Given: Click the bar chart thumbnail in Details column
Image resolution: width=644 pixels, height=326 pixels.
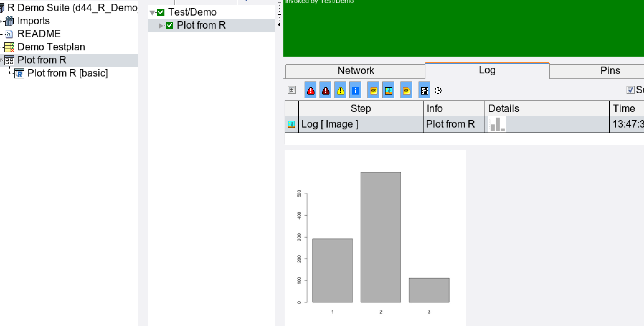Looking at the screenshot, I should click(497, 124).
